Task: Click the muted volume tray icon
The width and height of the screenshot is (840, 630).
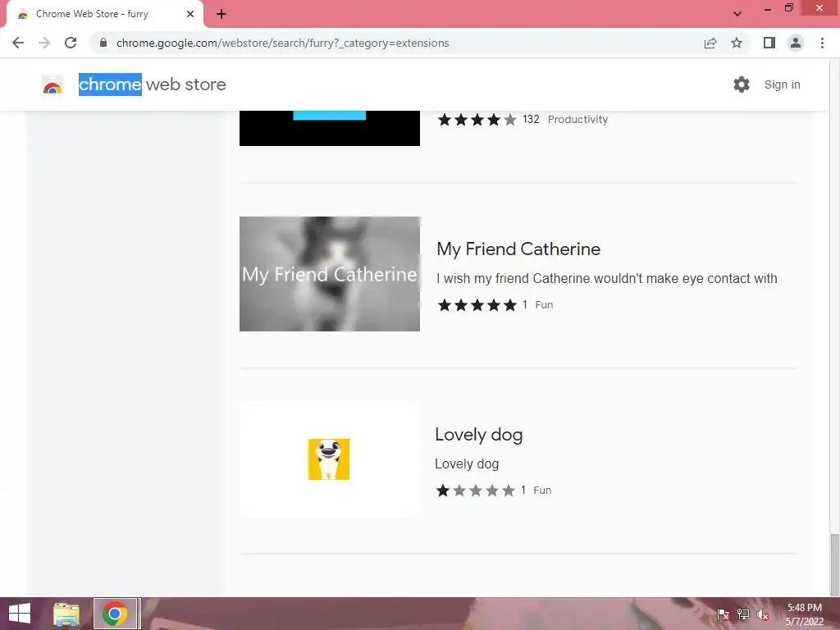Action: [763, 614]
